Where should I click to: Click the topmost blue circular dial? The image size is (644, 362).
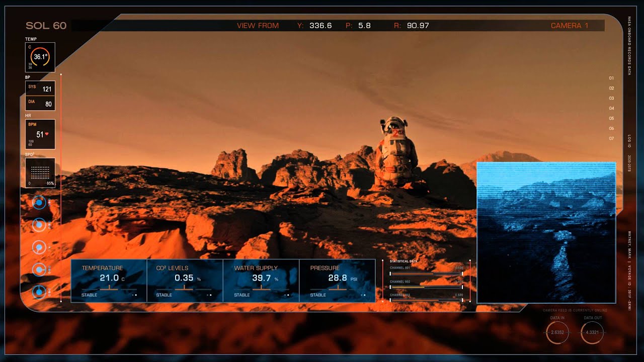click(x=39, y=203)
